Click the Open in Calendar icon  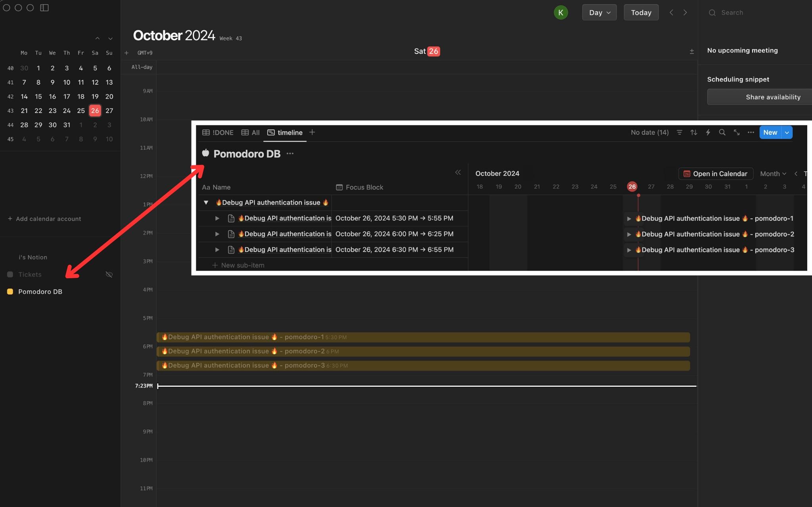pos(686,174)
